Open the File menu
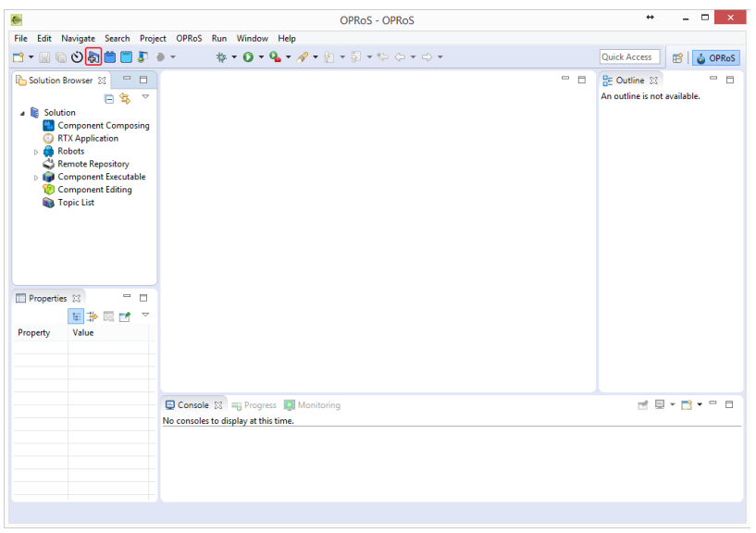This screenshot has width=756, height=533. pos(20,39)
